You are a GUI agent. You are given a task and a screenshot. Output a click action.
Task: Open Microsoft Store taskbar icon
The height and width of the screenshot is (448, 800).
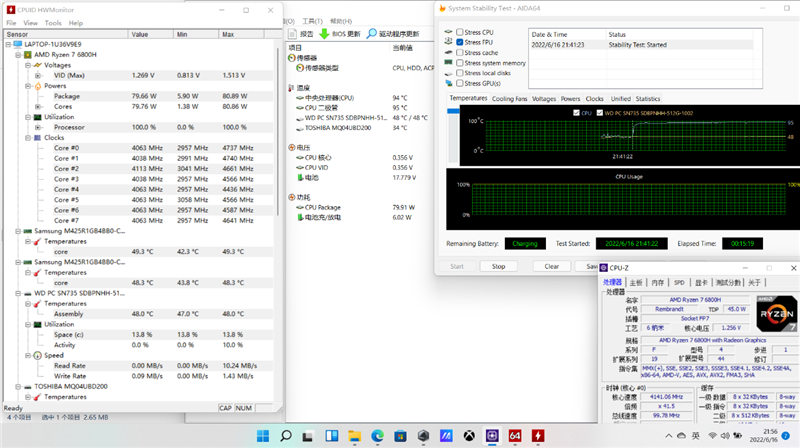coord(400,436)
